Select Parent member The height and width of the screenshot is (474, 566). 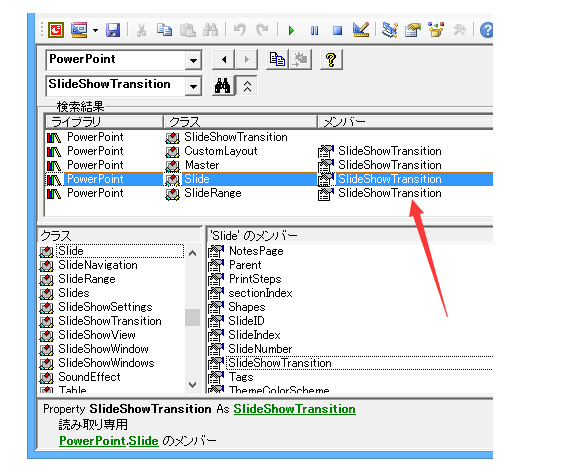point(350,265)
